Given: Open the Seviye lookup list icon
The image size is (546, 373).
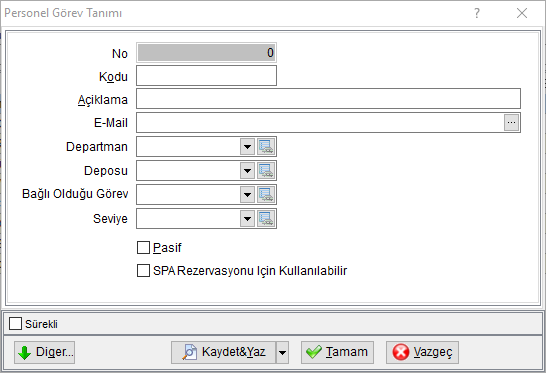Looking at the screenshot, I should [266, 219].
